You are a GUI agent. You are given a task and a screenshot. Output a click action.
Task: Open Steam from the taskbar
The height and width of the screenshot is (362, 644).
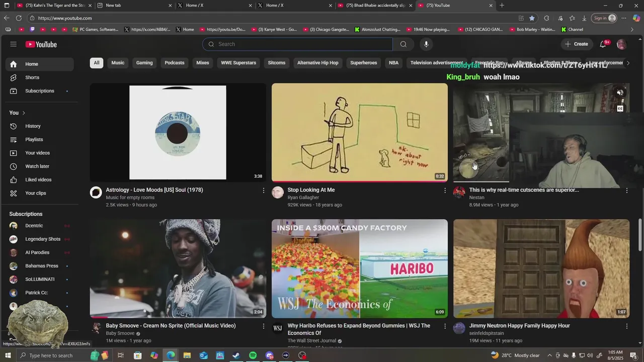pos(236,355)
